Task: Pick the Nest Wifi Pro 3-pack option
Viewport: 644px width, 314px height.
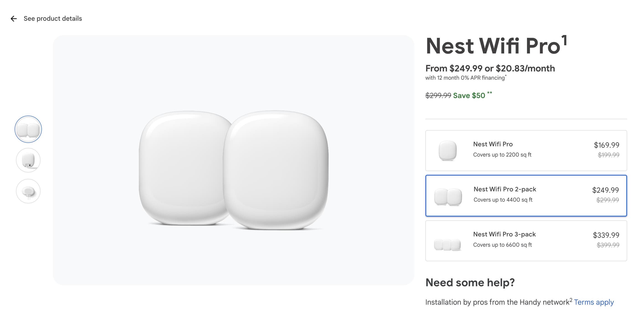Action: coord(526,241)
